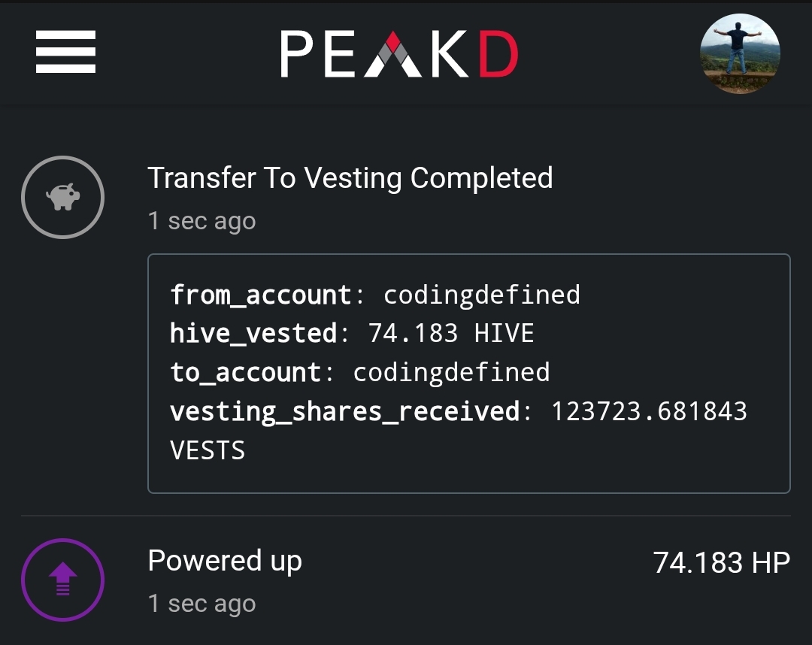Click the purple power up arrow icon
The width and height of the screenshot is (812, 645).
point(62,580)
